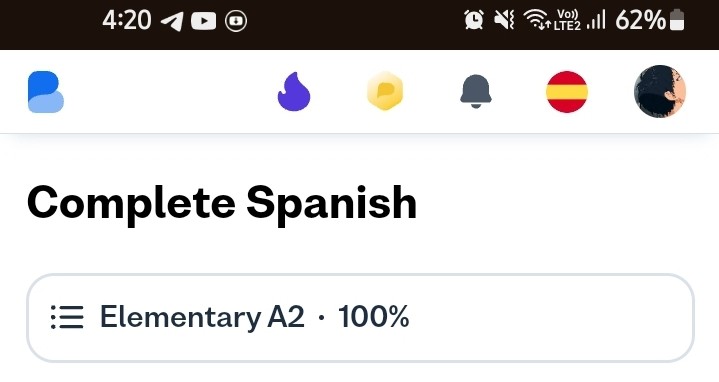Viewport: 719px width, 382px height.
Task: Tap the Telegram icon in status bar
Action: [x=172, y=21]
